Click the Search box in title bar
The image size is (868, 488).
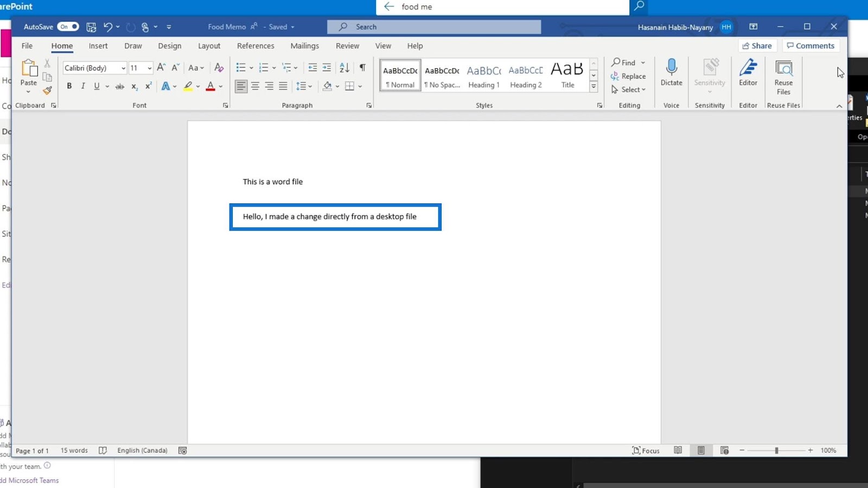[434, 27]
